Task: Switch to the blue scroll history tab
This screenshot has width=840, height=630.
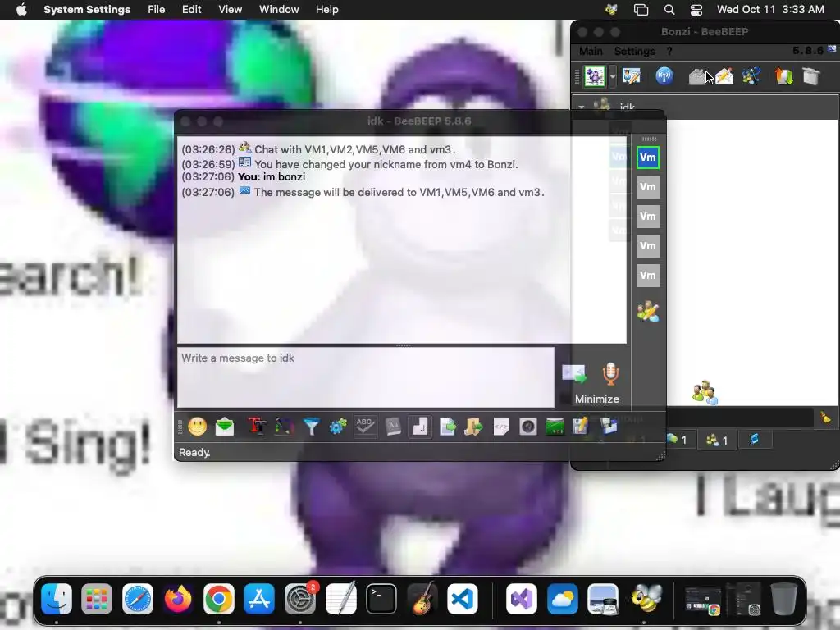Action: click(755, 440)
